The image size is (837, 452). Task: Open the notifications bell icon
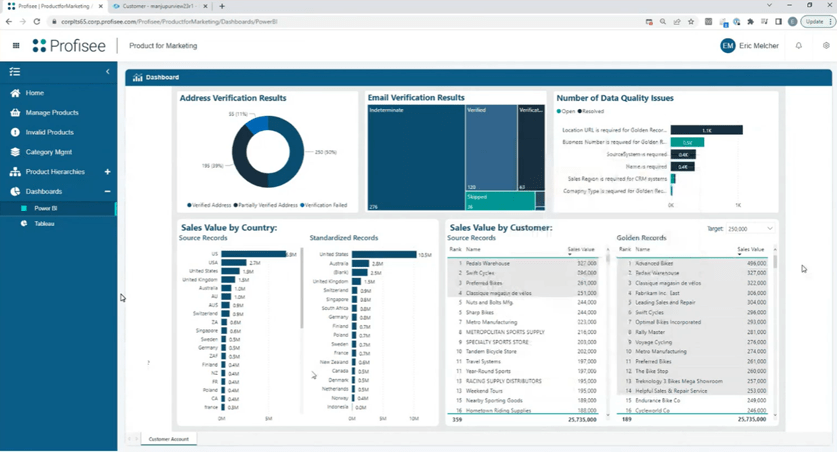(799, 46)
